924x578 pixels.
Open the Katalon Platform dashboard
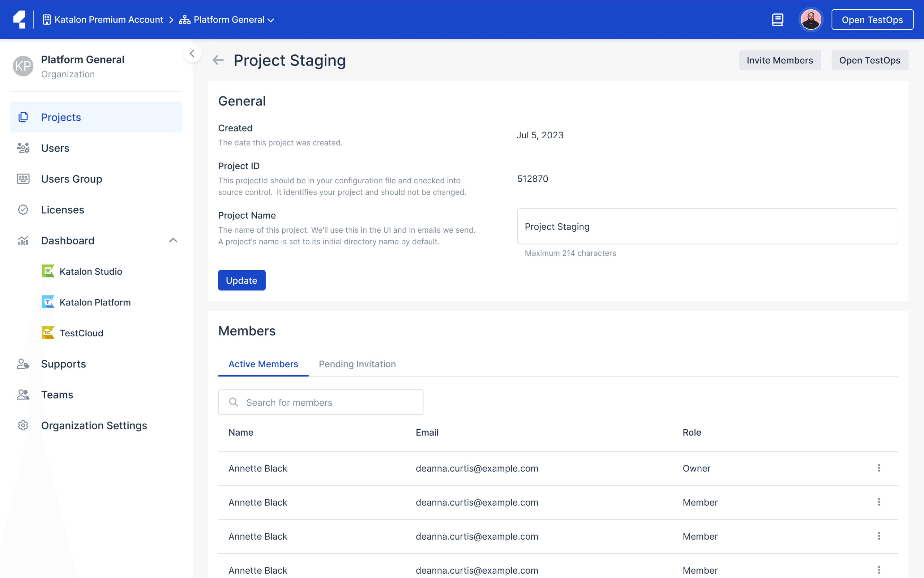[x=95, y=302]
